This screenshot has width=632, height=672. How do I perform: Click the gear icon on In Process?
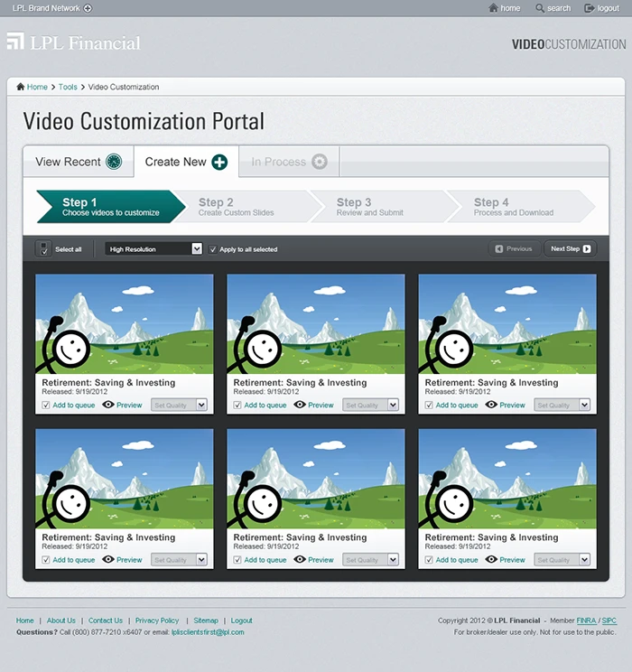click(320, 162)
